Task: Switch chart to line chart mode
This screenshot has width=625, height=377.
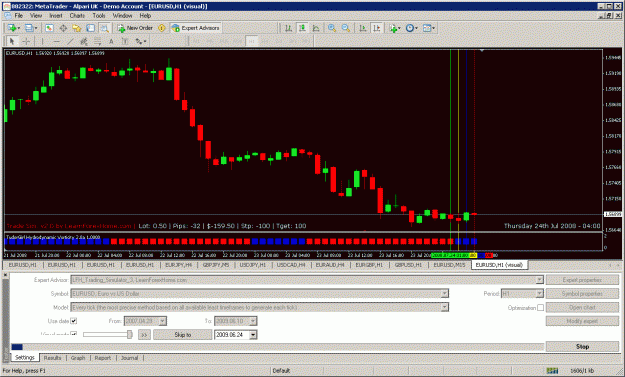Action: 316,28
